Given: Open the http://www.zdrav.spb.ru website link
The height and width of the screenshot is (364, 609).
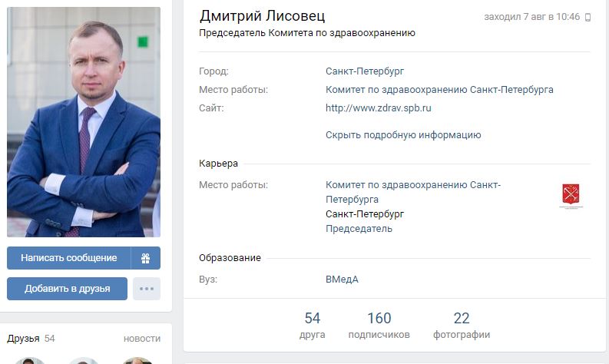Looking at the screenshot, I should pos(379,108).
